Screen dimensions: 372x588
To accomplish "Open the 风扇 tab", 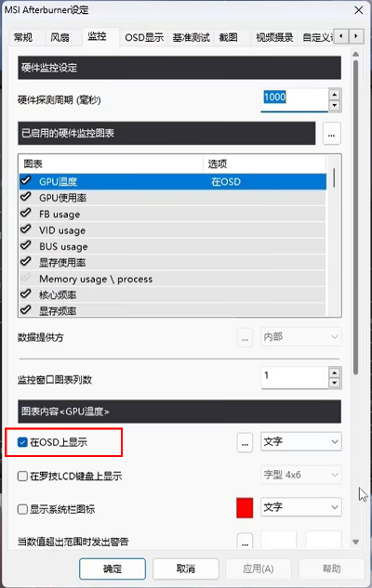I will [x=60, y=37].
